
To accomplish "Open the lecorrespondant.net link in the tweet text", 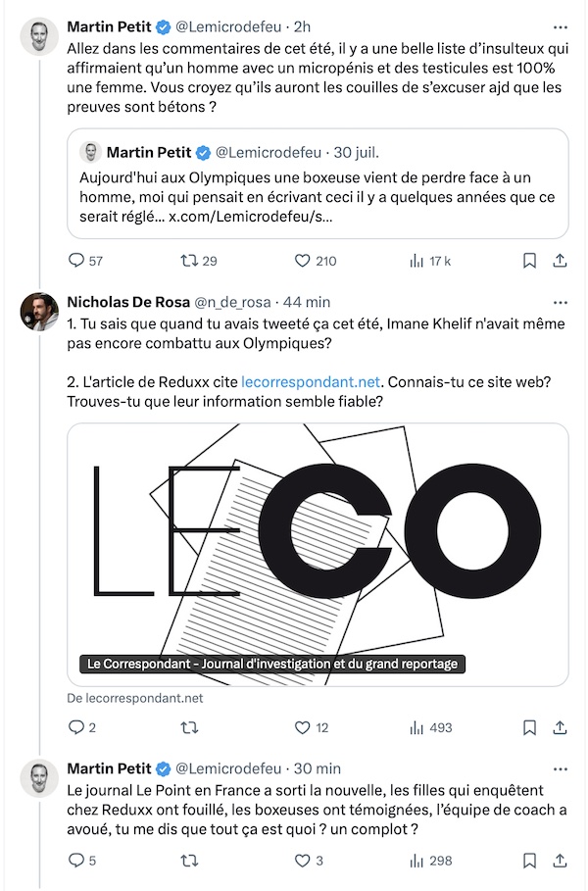I will [311, 382].
